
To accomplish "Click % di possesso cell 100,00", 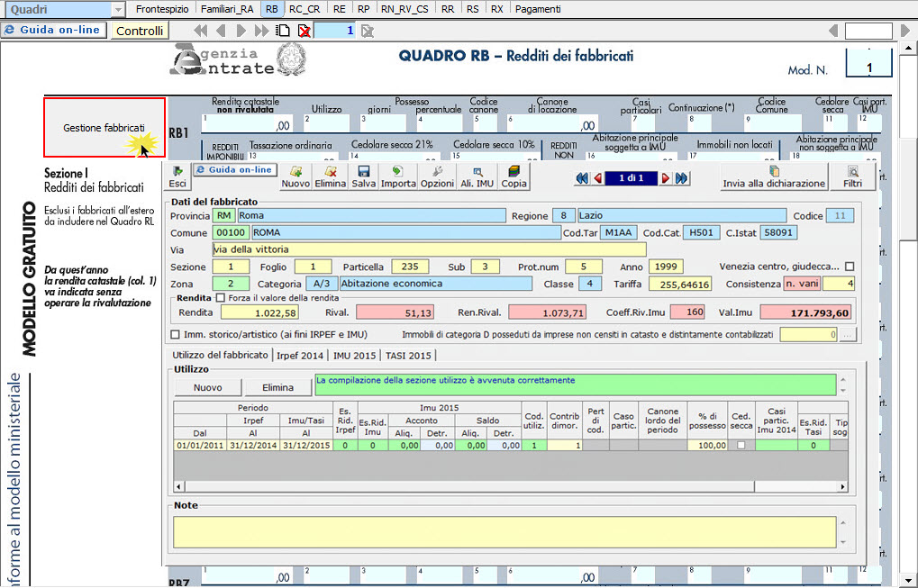I will coord(708,445).
